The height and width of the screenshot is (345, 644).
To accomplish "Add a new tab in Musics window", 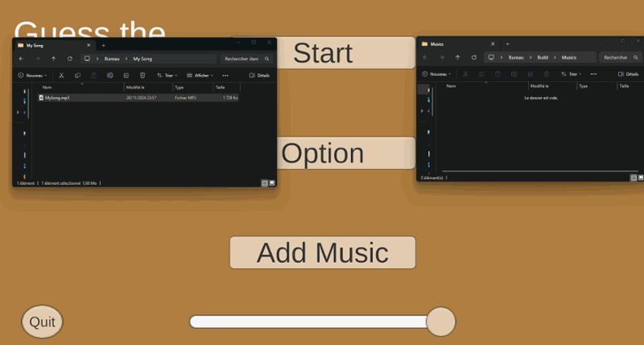I will [508, 44].
